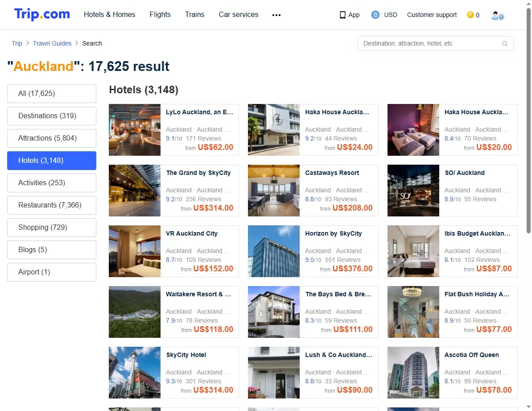This screenshot has height=411, width=532.
Task: Open Ibis Budget Auckland photo
Action: [x=413, y=252]
